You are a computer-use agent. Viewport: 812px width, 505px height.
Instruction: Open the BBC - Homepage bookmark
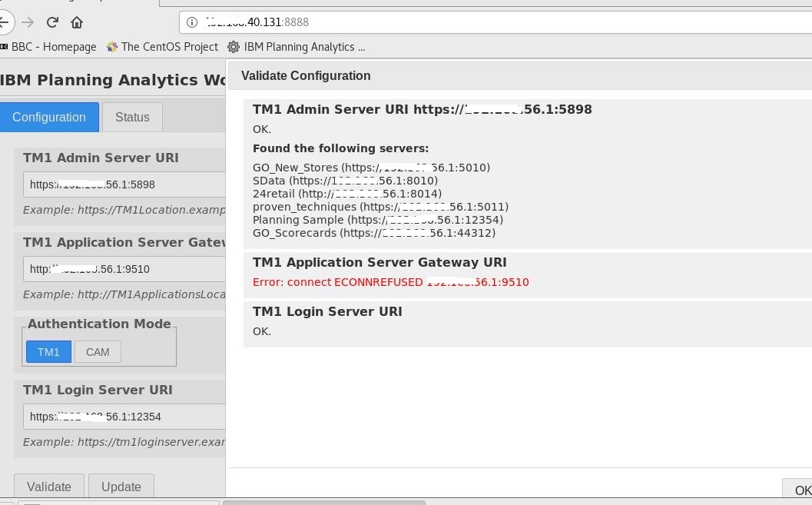pyautogui.click(x=48, y=47)
